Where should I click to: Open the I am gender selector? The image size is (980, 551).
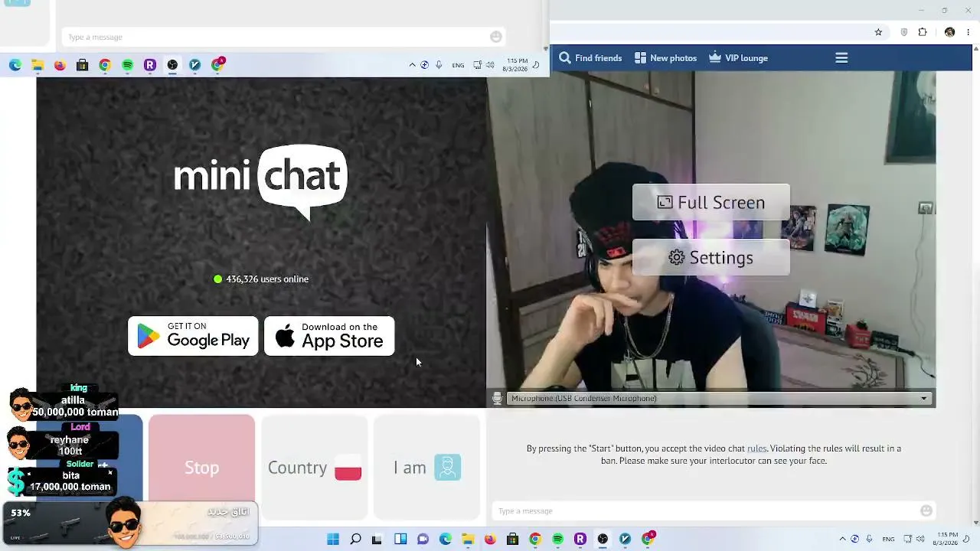(x=427, y=468)
